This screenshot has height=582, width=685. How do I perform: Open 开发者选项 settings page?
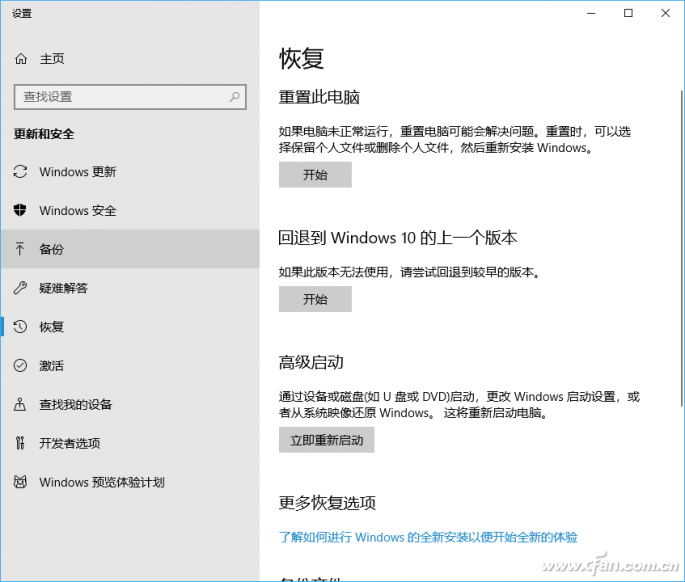pos(130,443)
